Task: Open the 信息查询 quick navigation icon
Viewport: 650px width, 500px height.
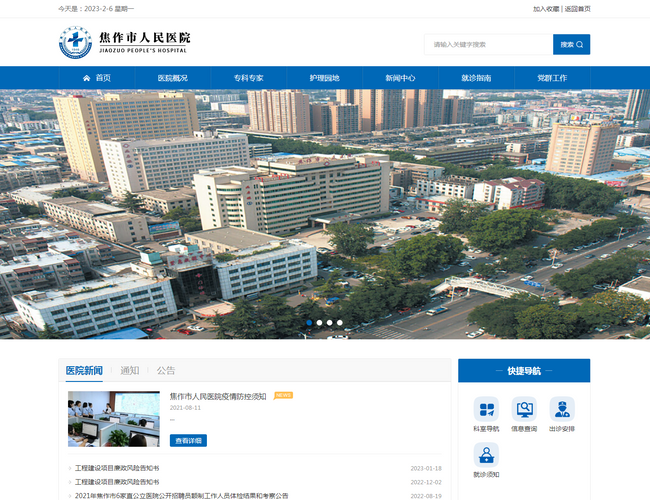Action: (524, 409)
